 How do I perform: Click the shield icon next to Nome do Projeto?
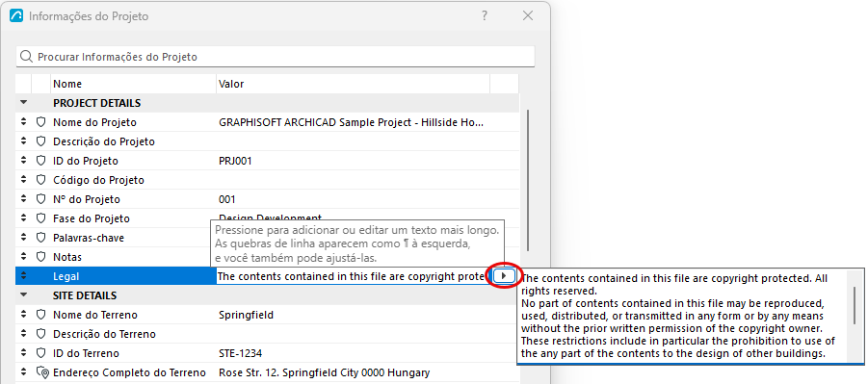point(40,122)
